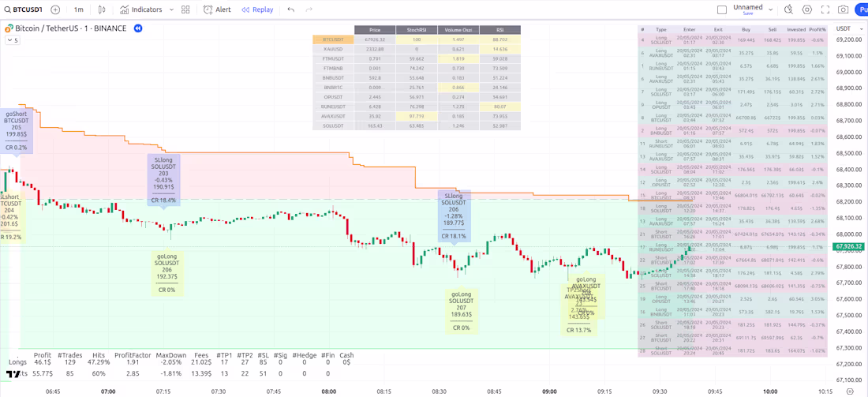This screenshot has height=397, width=868.
Task: Open symbol search for BTCUSDT
Action: [23, 9]
